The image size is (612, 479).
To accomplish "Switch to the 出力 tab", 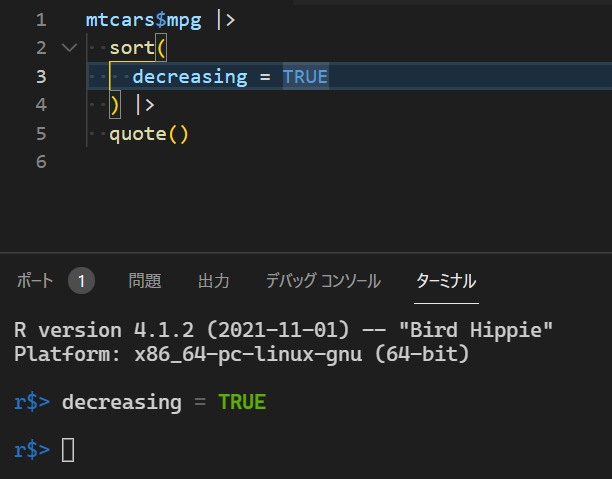I will (213, 281).
